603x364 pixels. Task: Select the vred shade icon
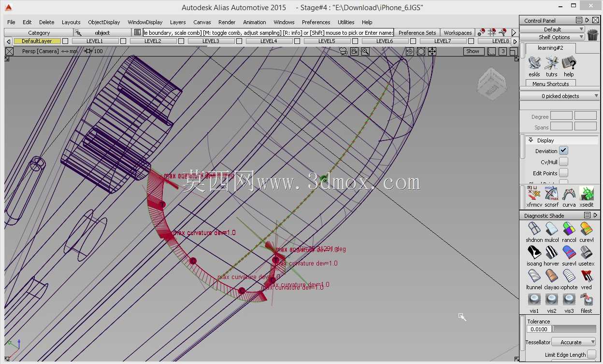pos(587,276)
